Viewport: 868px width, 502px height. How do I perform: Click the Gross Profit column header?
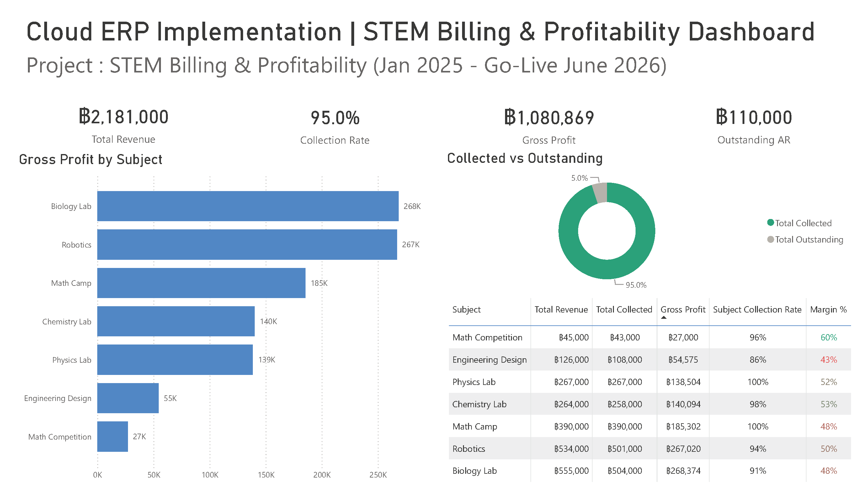[683, 309]
